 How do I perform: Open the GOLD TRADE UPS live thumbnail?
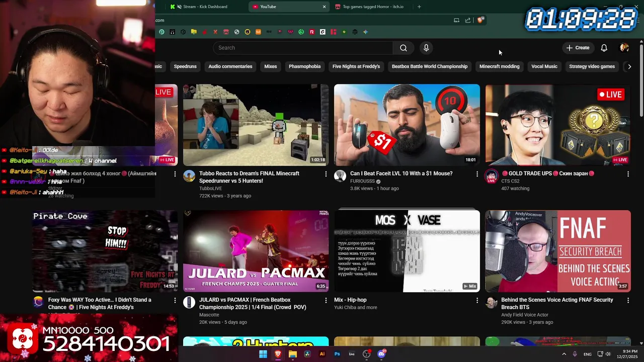coord(558,125)
